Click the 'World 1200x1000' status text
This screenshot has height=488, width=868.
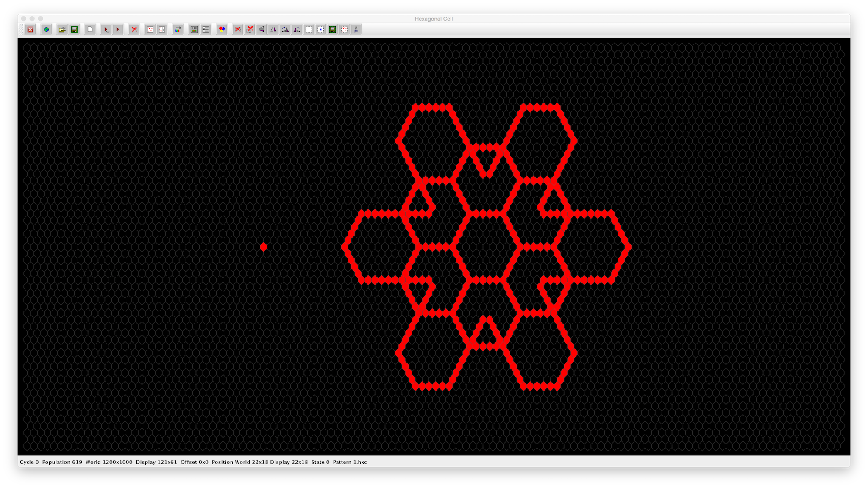[x=109, y=462]
